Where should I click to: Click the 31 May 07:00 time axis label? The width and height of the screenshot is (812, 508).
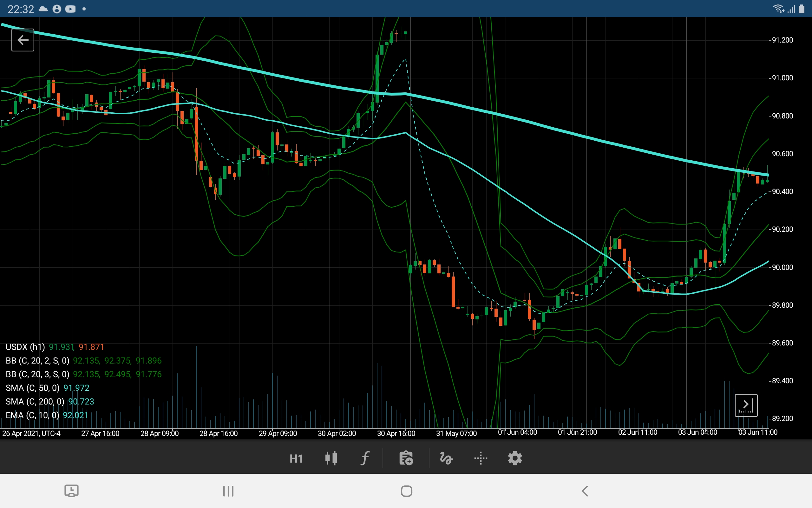click(456, 433)
